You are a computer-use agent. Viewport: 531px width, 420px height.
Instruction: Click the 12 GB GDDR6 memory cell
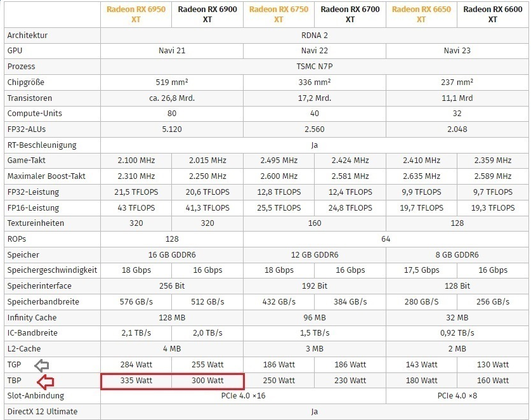click(x=315, y=254)
